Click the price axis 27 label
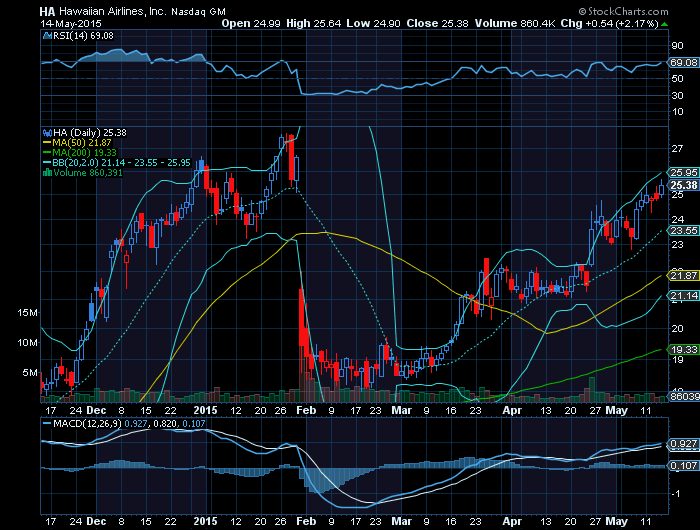The image size is (700, 530). [x=677, y=149]
